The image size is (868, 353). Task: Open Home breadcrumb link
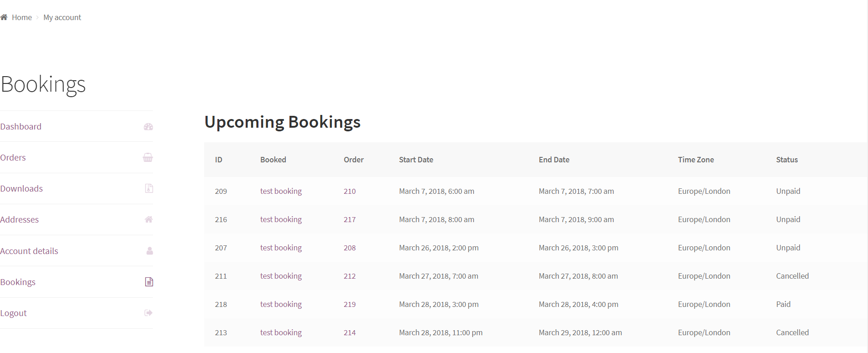tap(21, 17)
